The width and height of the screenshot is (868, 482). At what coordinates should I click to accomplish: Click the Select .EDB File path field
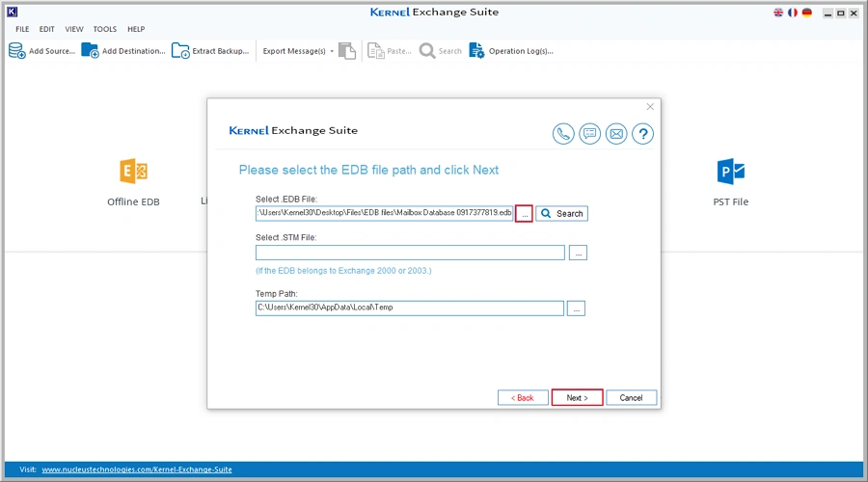(x=384, y=213)
